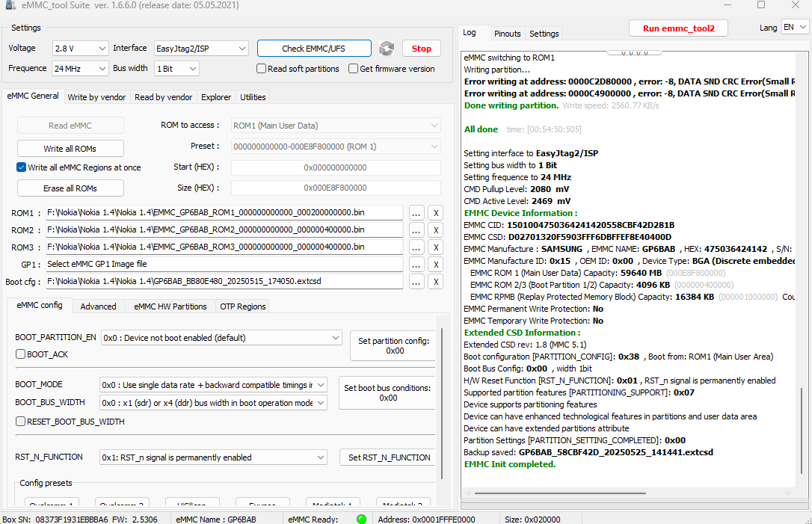Browse for the ROM2 image file

tap(416, 230)
